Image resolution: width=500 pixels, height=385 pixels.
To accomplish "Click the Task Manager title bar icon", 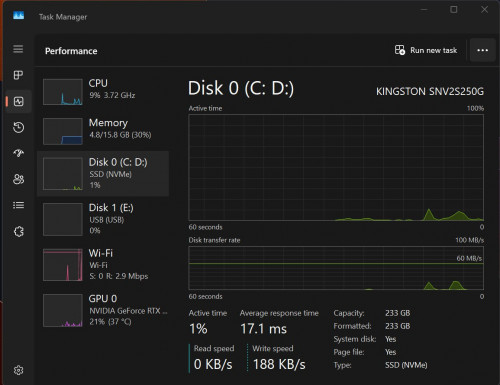I will (19, 15).
